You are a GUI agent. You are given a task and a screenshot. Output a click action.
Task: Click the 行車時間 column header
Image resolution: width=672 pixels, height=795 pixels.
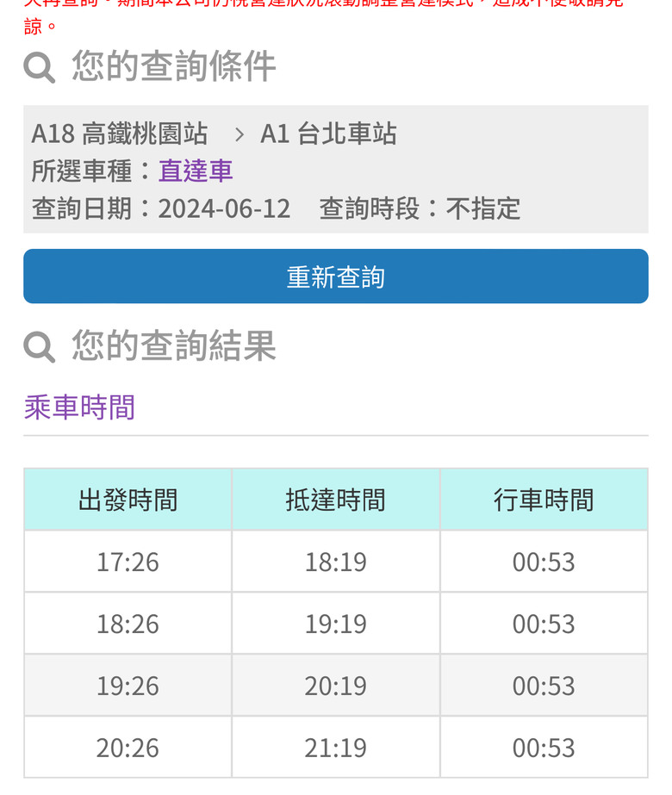tap(543, 500)
